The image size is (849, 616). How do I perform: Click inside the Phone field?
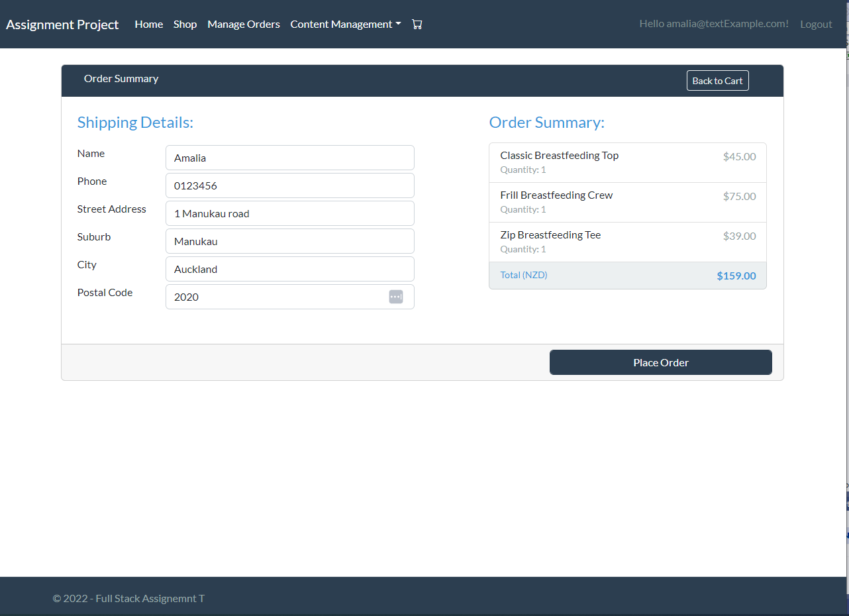289,185
